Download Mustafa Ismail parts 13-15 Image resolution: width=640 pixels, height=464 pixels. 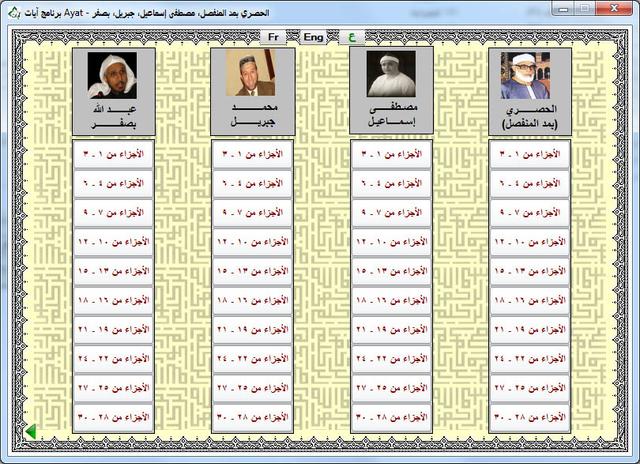pos(391,271)
